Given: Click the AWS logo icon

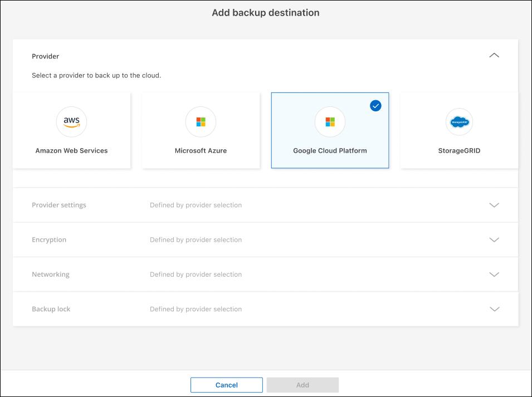Looking at the screenshot, I should pos(71,122).
